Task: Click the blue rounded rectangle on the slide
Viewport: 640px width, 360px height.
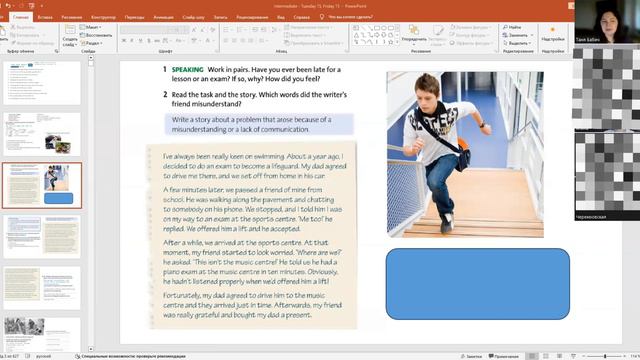Action: (x=478, y=284)
